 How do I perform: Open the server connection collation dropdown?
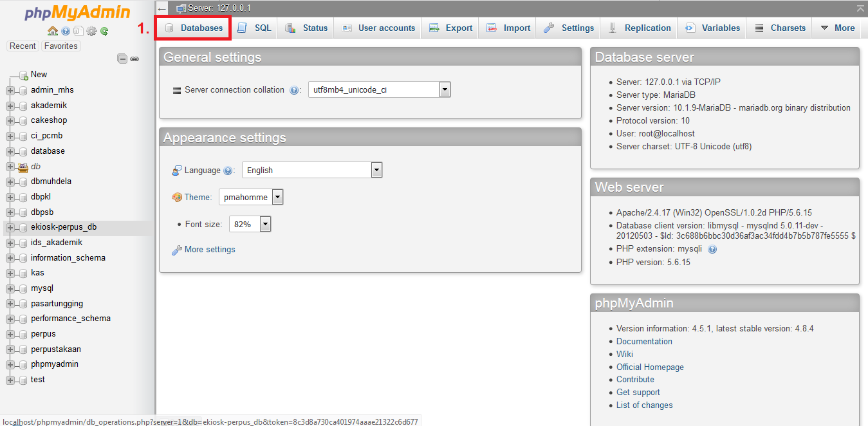(x=379, y=90)
